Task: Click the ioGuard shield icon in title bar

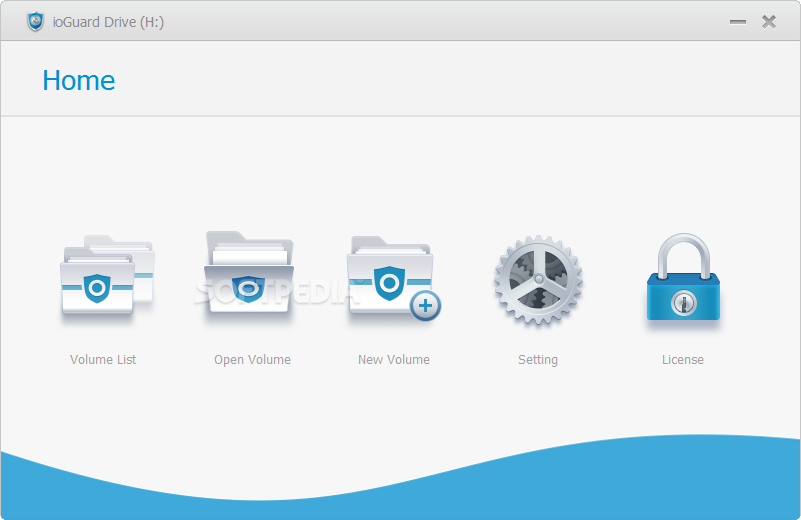Action: [x=35, y=21]
